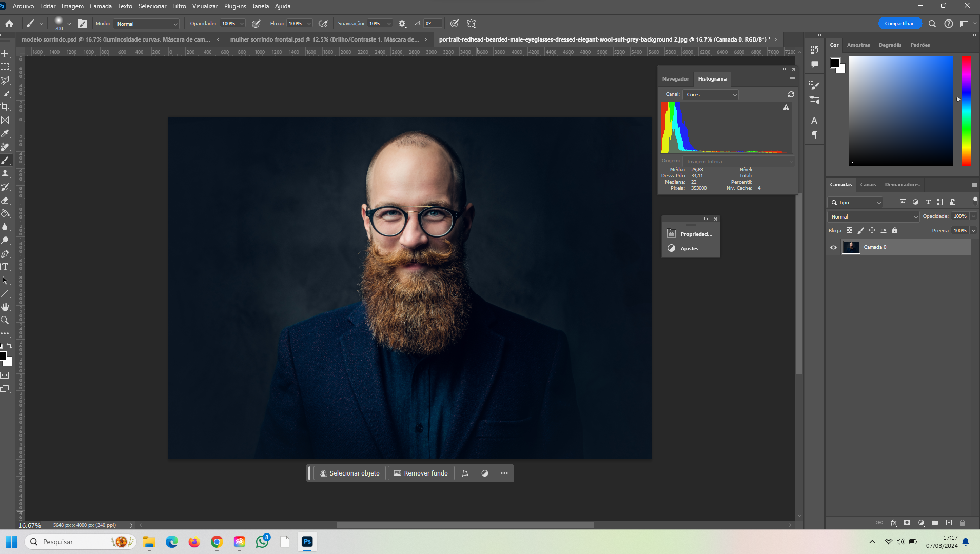Open Fluxo dropdown arrow

point(309,24)
